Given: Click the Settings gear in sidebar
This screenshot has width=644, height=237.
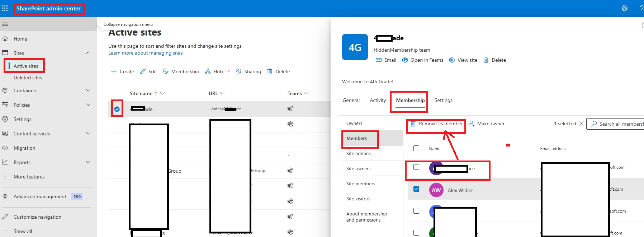Looking at the screenshot, I should (x=5, y=119).
